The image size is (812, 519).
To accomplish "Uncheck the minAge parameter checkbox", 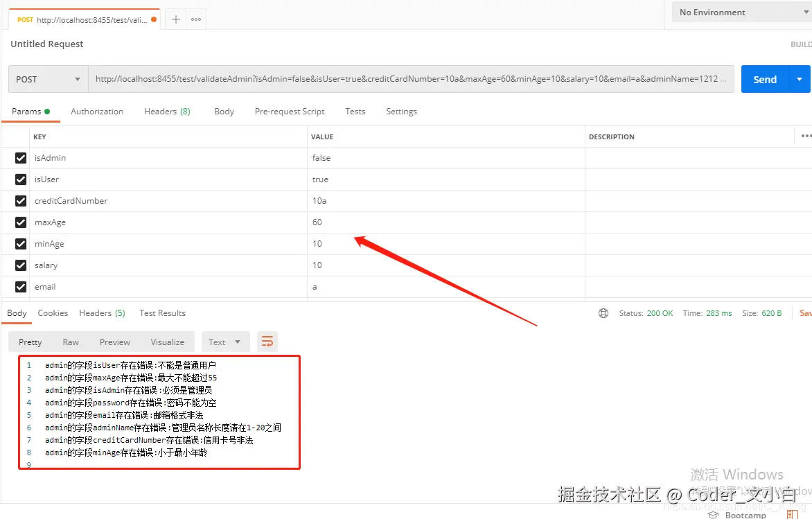I will pos(21,244).
